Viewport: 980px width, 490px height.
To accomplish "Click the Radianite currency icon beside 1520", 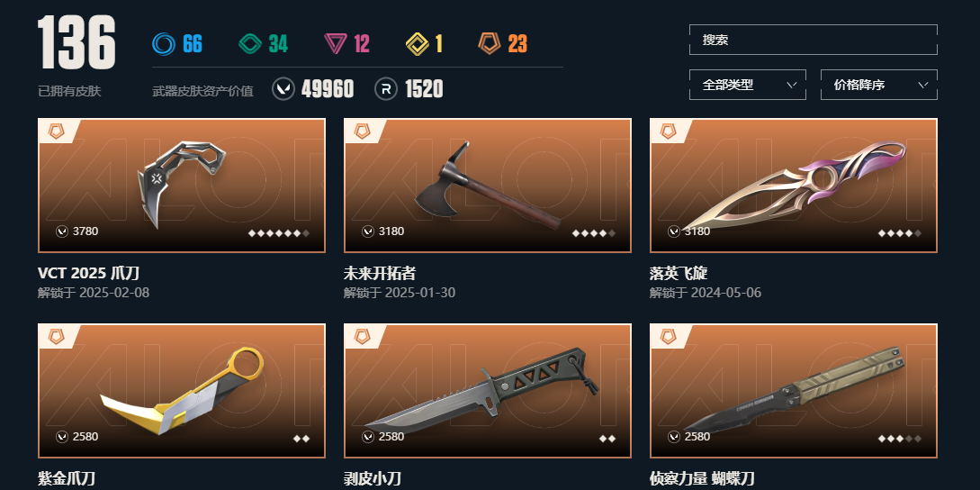I will point(386,89).
